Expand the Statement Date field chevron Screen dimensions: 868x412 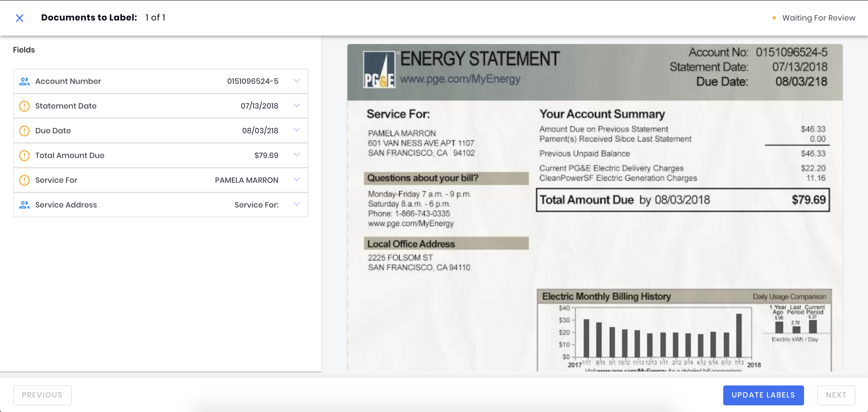(x=296, y=106)
